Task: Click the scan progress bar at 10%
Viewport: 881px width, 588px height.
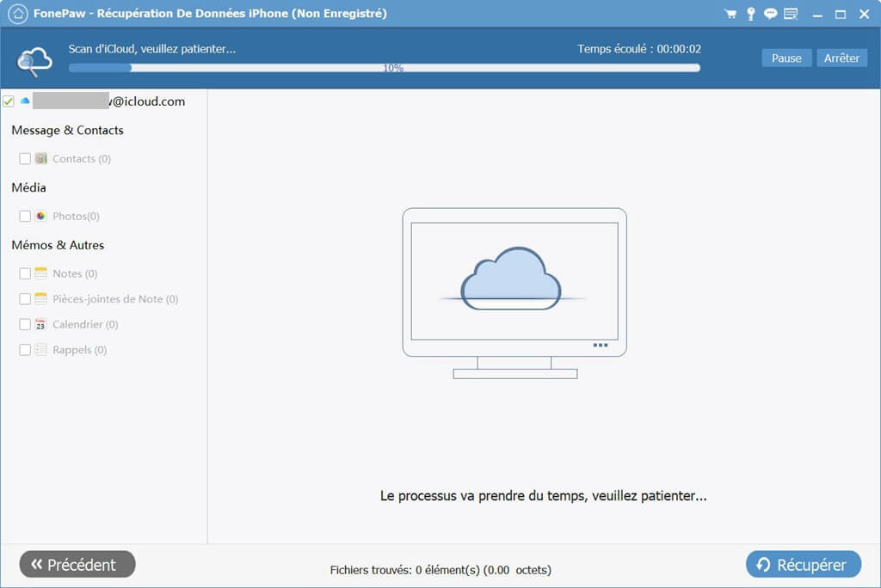Action: click(x=385, y=68)
